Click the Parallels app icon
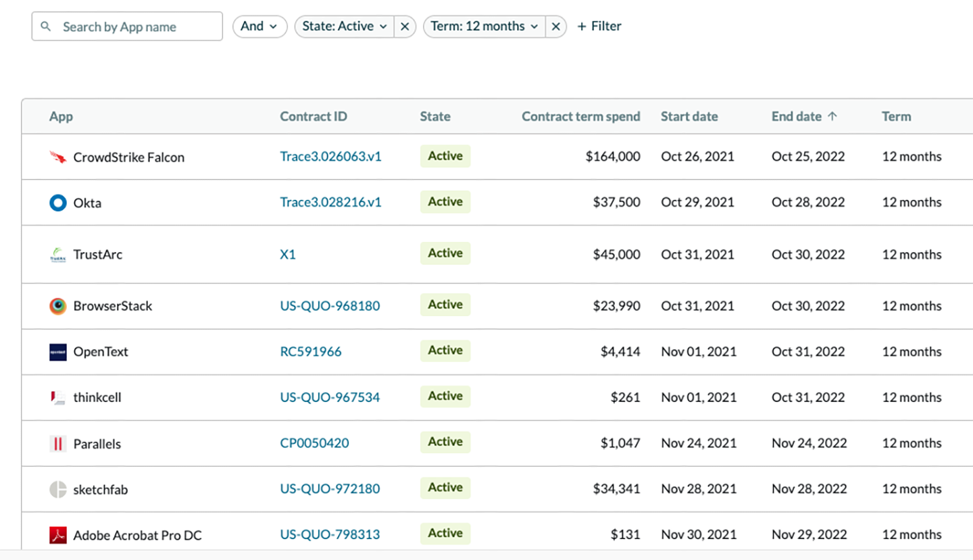973x560 pixels. point(58,444)
